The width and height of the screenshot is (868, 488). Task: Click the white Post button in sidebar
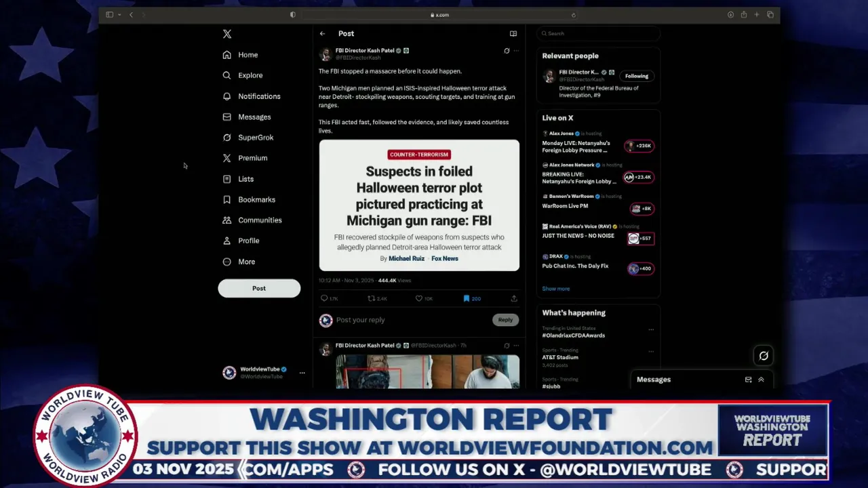tap(259, 288)
